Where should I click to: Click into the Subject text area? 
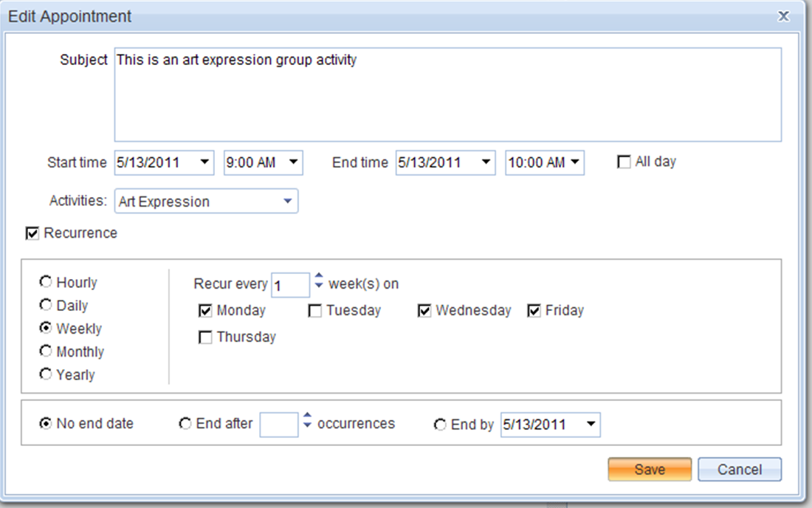[447, 95]
